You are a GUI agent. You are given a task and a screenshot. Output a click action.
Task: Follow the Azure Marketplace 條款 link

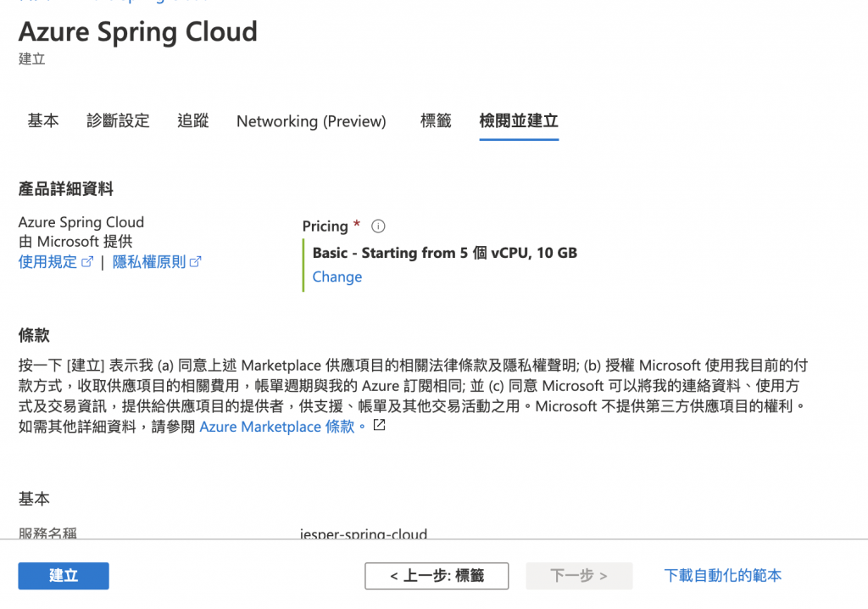pos(277,427)
